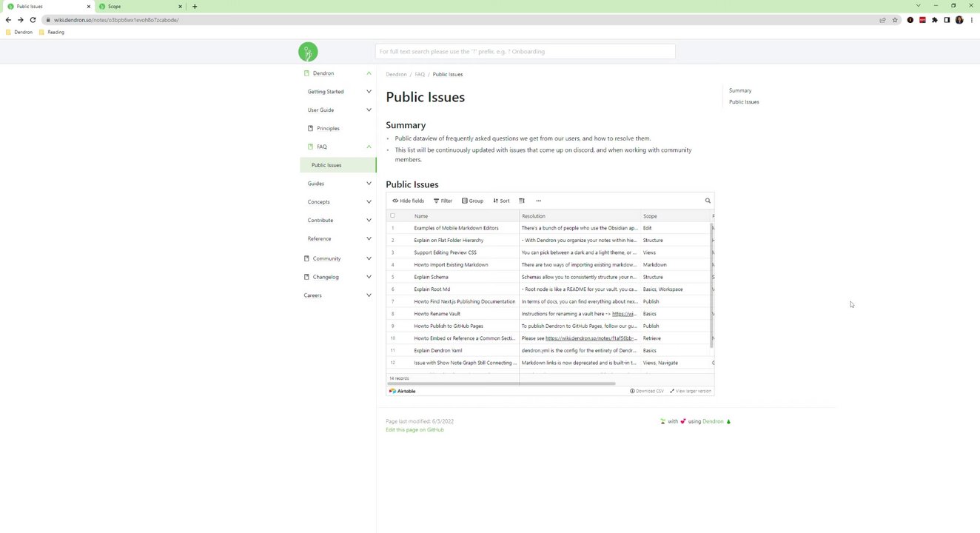Image resolution: width=980 pixels, height=533 pixels.
Task: Close the Scope browser tab
Action: click(x=180, y=6)
